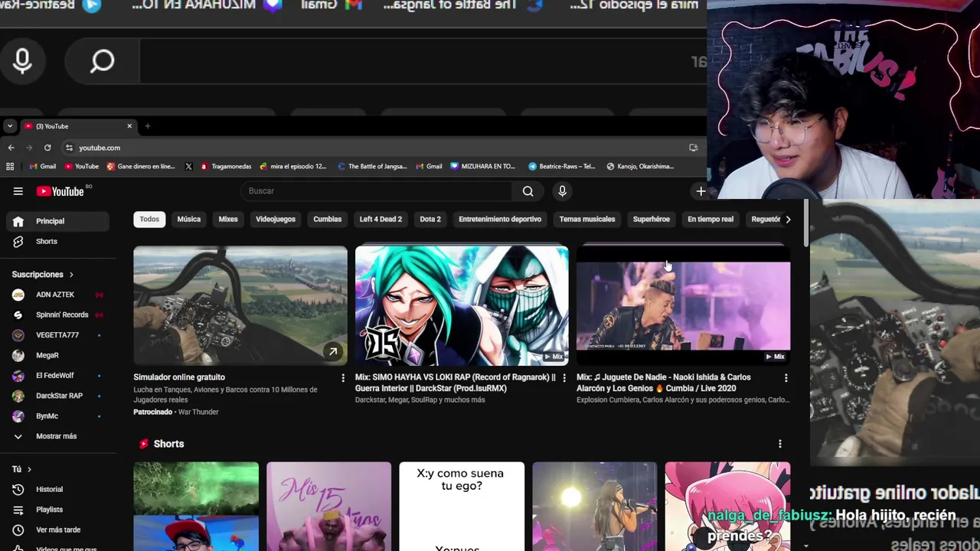980x551 pixels.
Task: Click the large search icon at top
Action: click(x=102, y=61)
